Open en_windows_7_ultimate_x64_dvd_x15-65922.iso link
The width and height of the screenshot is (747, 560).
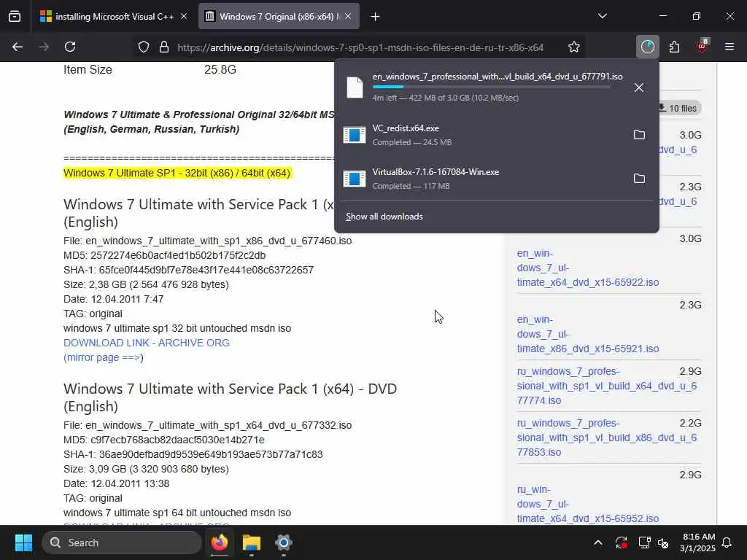click(588, 268)
